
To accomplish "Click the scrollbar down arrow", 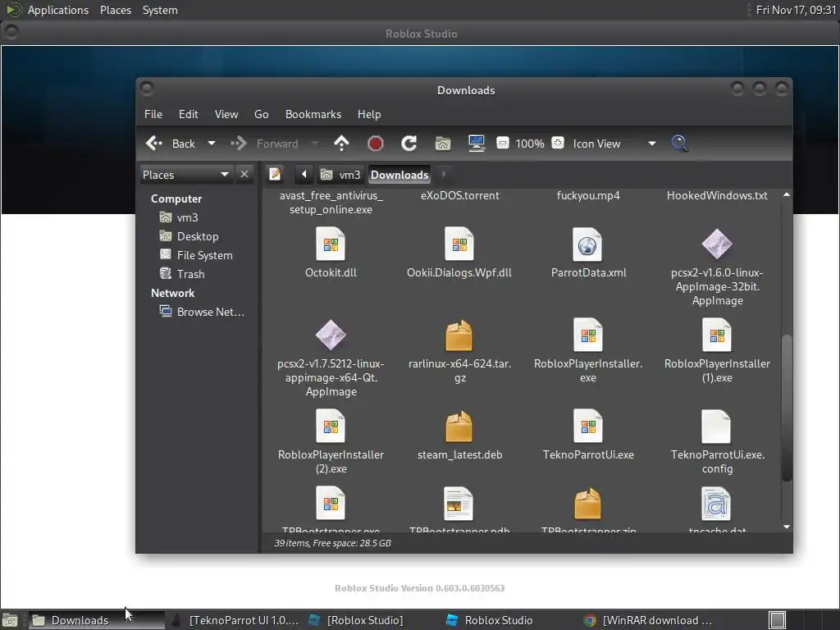I will pyautogui.click(x=786, y=527).
